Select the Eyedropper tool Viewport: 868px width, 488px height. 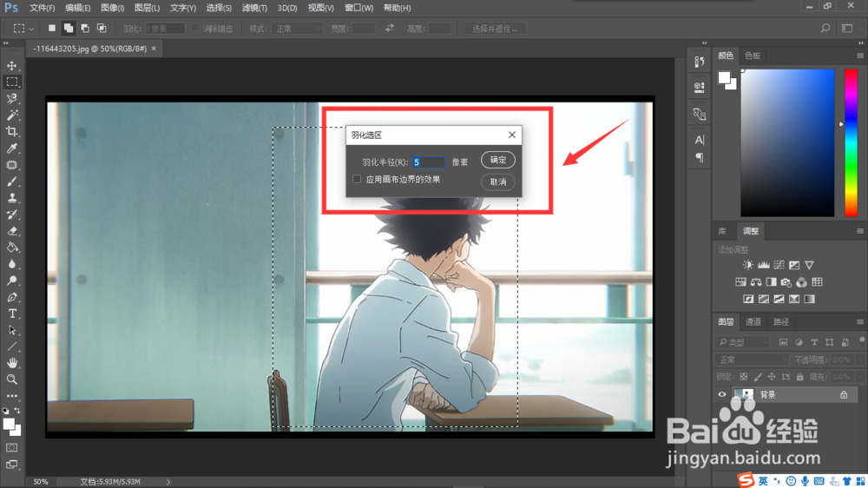(x=11, y=148)
